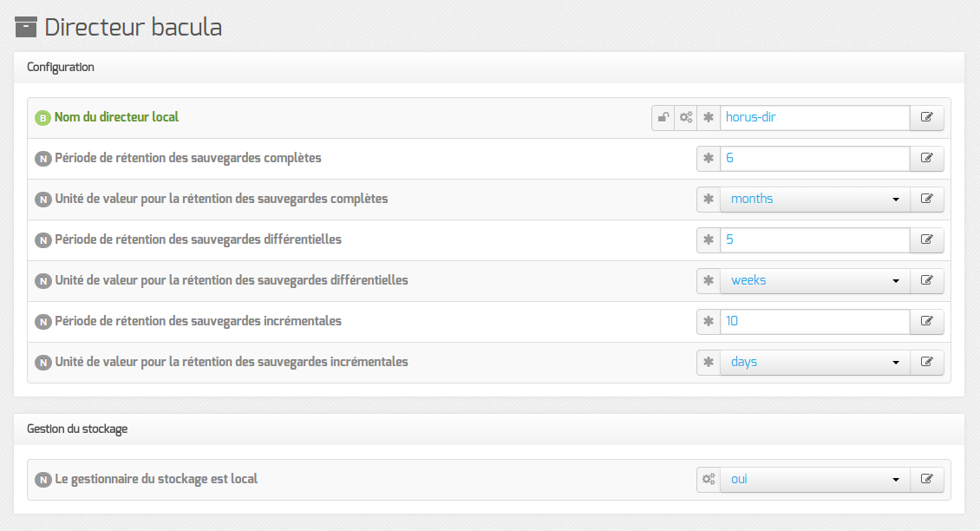The image size is (980, 531).
Task: Open the weeks unit dropdown
Action: click(x=815, y=280)
